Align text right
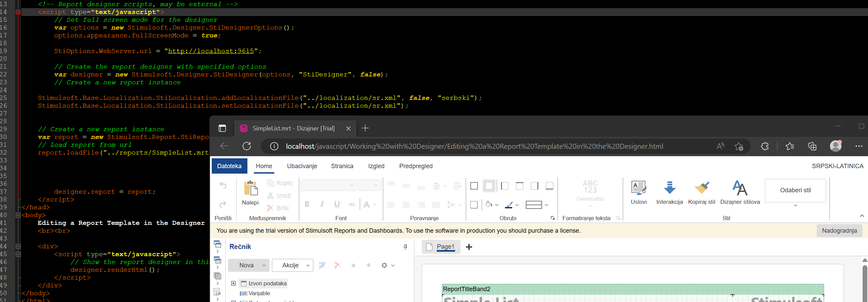 [421, 205]
